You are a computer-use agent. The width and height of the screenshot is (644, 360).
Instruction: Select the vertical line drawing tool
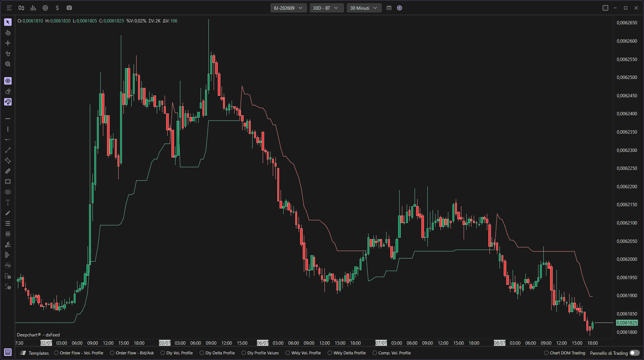(8, 129)
